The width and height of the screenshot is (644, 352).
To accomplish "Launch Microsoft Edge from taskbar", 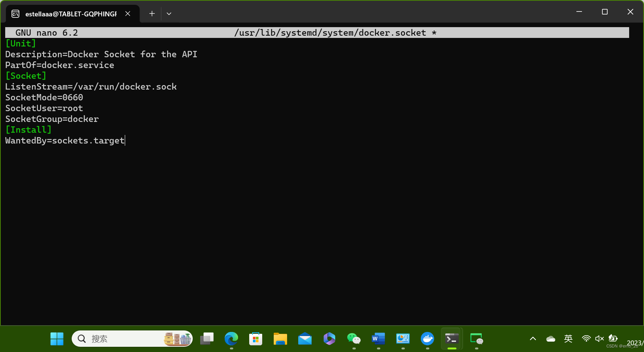I will tap(231, 339).
